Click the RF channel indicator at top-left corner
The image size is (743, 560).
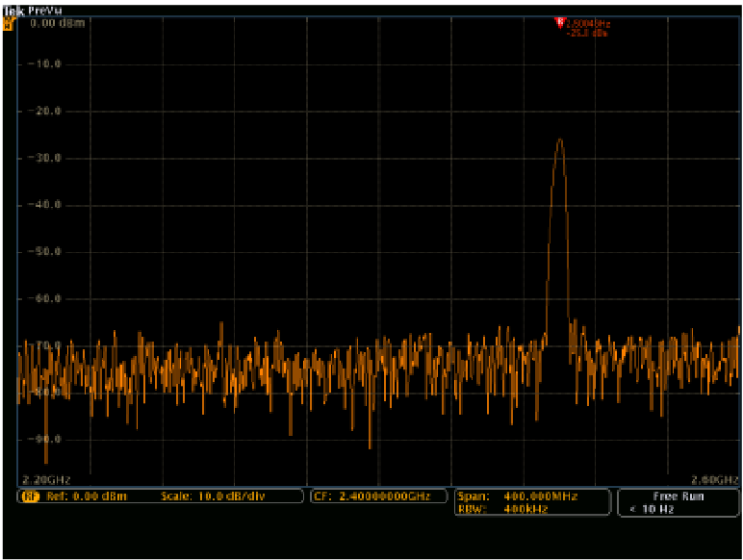[10, 23]
